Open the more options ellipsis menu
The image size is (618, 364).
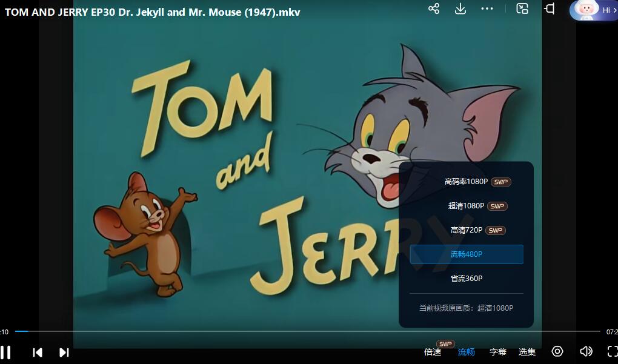tap(487, 8)
